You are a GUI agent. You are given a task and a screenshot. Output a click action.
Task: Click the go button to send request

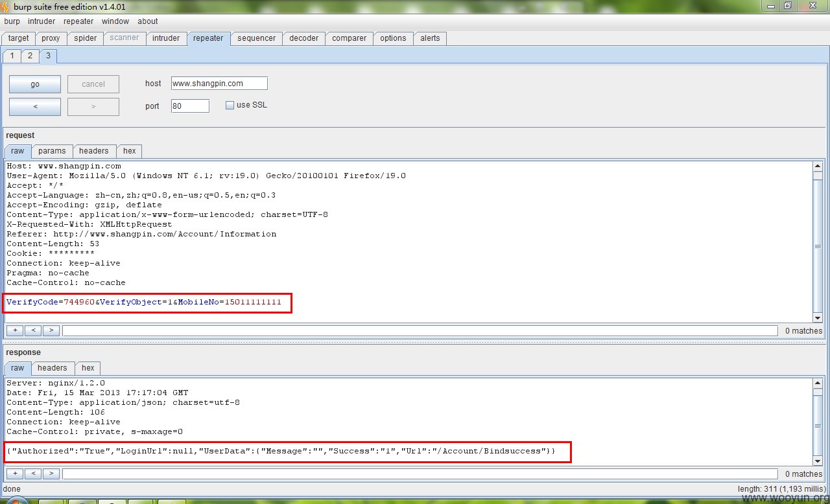35,84
